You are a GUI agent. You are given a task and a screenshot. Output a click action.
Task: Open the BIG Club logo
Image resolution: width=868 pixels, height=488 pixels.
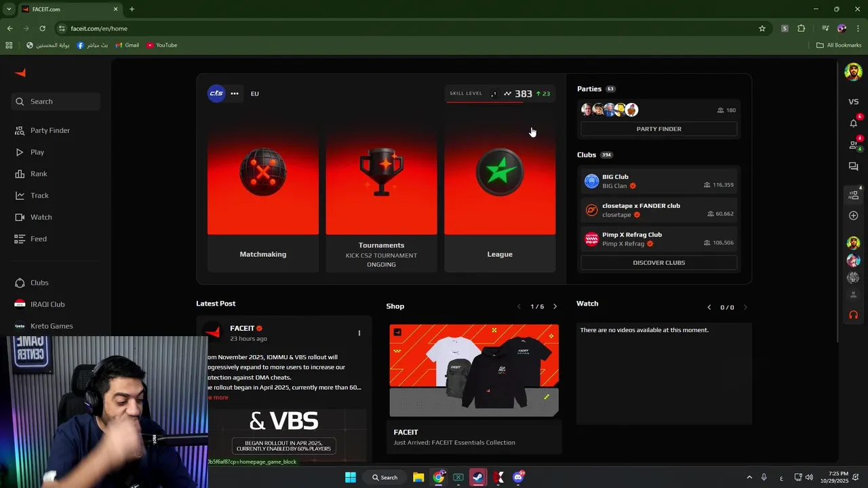[x=591, y=181]
